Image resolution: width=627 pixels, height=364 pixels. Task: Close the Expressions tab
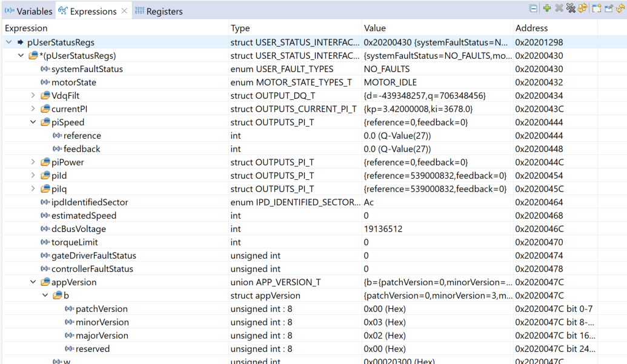(124, 11)
